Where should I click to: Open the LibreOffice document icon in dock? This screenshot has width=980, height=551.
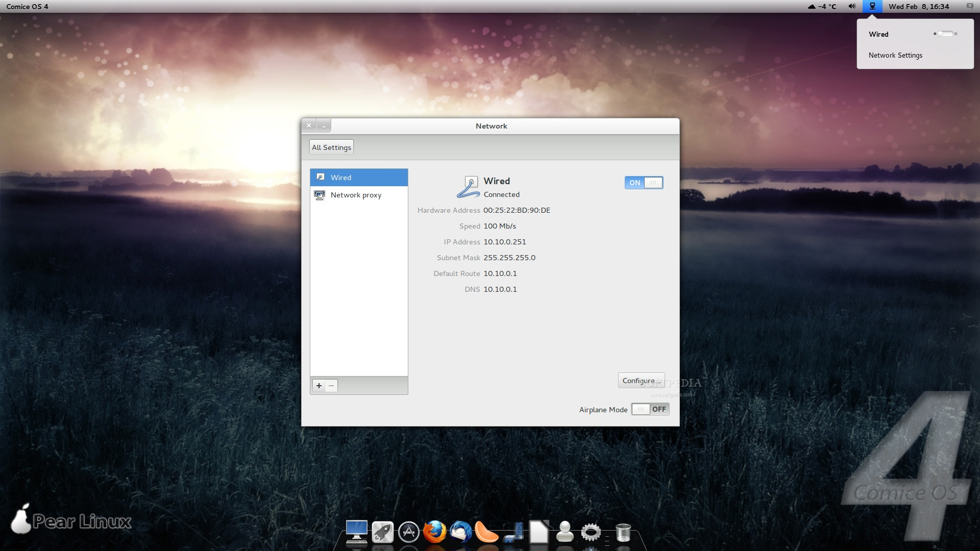coord(538,532)
